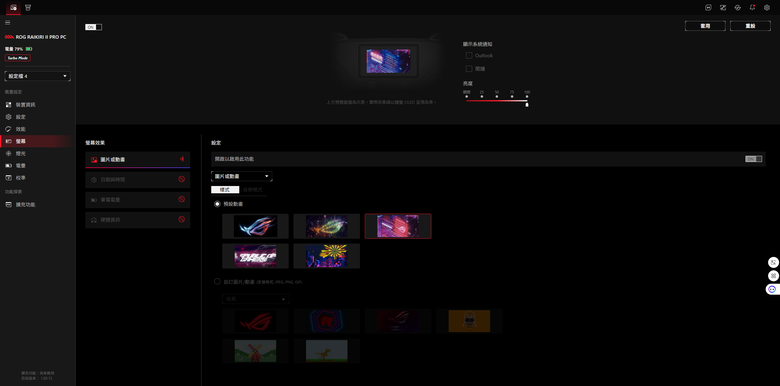This screenshot has height=386, width=780.
Task: Click the Z-shaped icon in top bar
Action: pyautogui.click(x=723, y=7)
